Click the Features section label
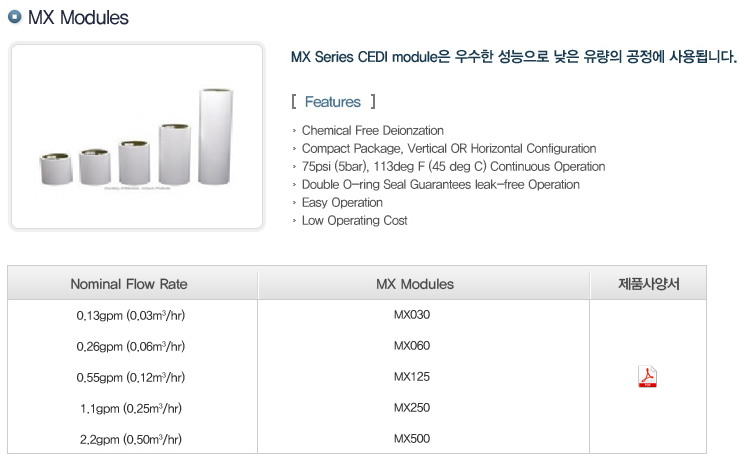 [x=333, y=102]
